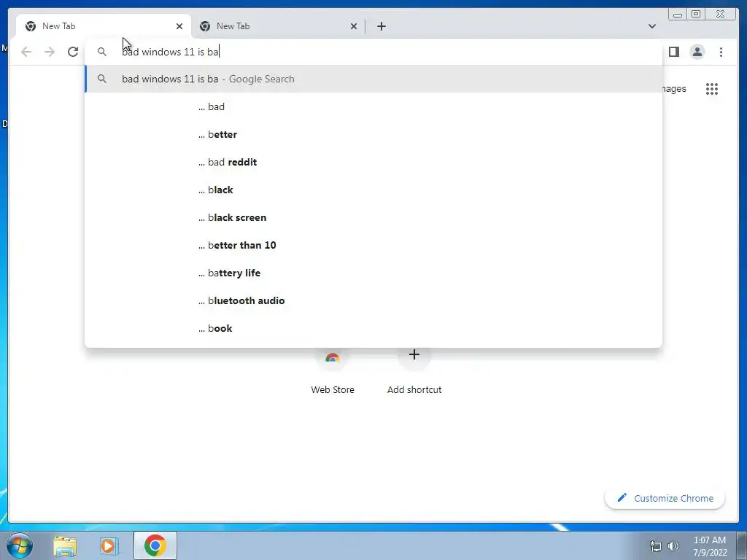Close the second New Tab
747x560 pixels.
pyautogui.click(x=354, y=26)
